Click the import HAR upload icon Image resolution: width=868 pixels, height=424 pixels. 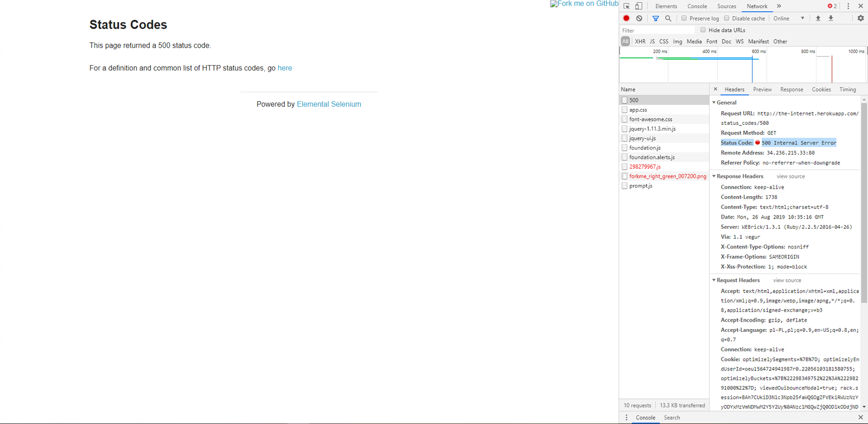pos(818,18)
